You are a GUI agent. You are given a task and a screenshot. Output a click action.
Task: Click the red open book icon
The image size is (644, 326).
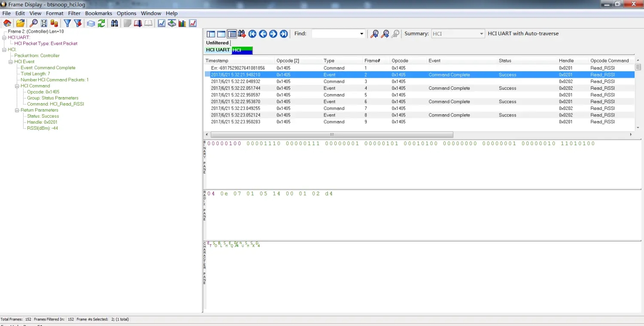(138, 23)
